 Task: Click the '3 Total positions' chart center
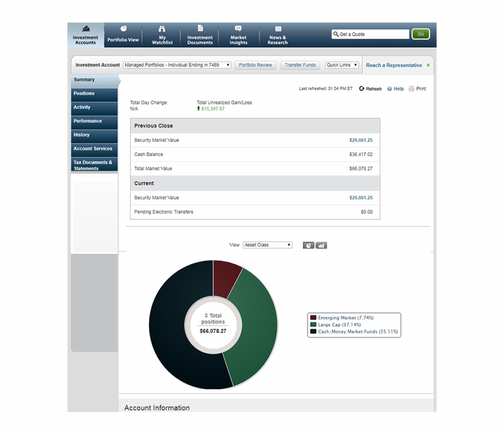click(213, 325)
